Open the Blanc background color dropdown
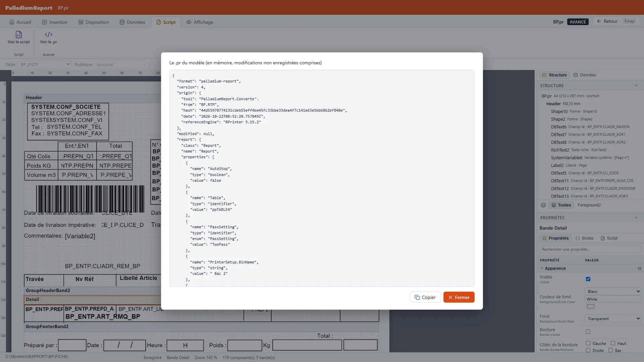Image resolution: width=644 pixels, height=362 pixels. [613, 292]
